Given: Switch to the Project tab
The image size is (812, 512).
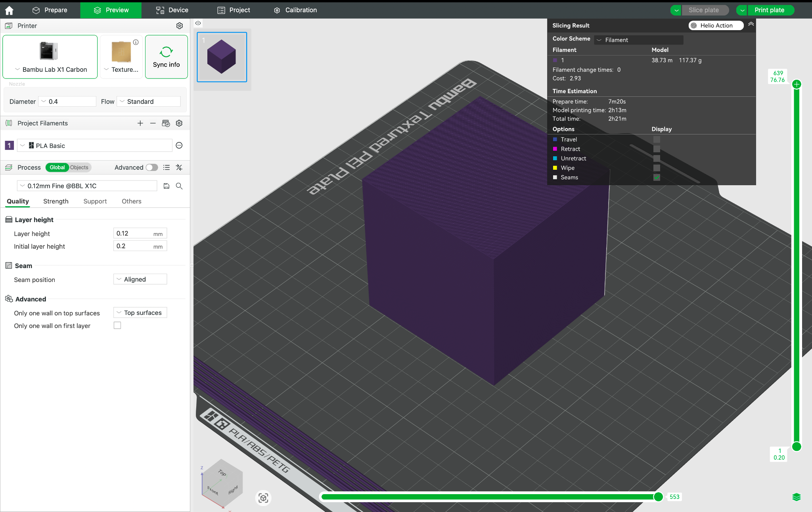Looking at the screenshot, I should [x=234, y=10].
